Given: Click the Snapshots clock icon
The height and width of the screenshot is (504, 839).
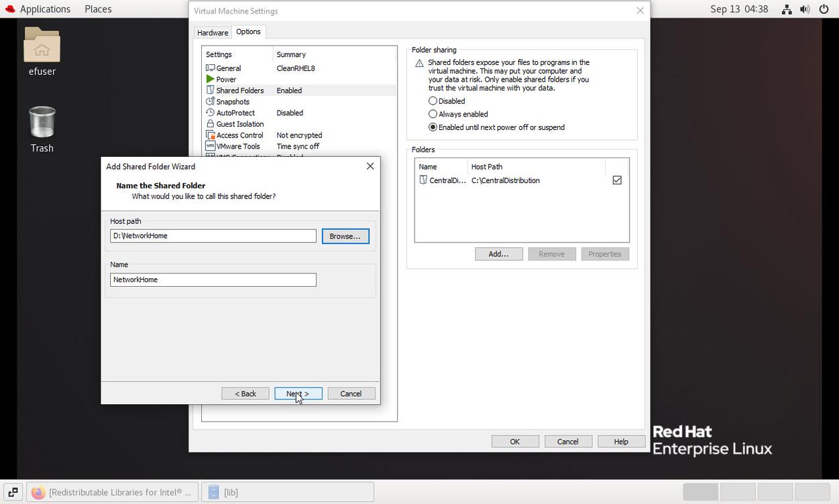Looking at the screenshot, I should tap(211, 102).
